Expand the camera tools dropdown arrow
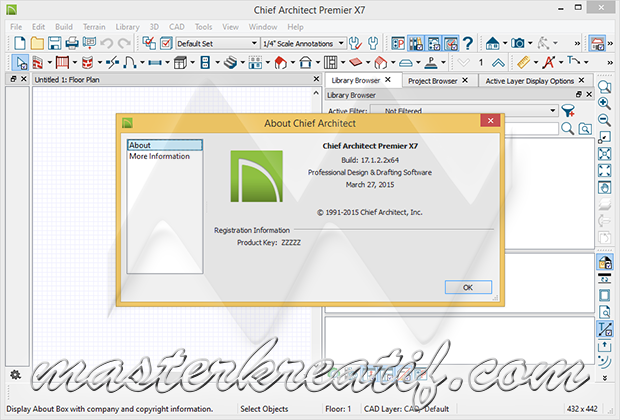Viewport: 620px width, 420px height. 530,43
